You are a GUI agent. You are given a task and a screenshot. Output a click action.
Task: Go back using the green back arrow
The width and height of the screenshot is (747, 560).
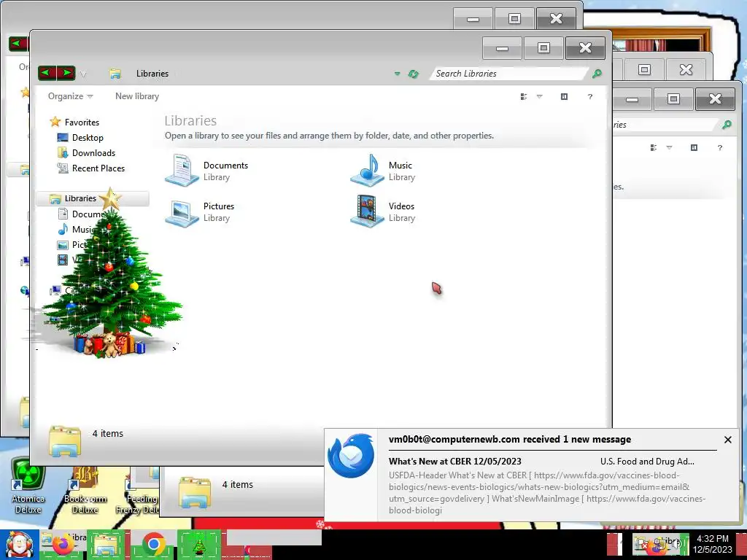coord(47,73)
